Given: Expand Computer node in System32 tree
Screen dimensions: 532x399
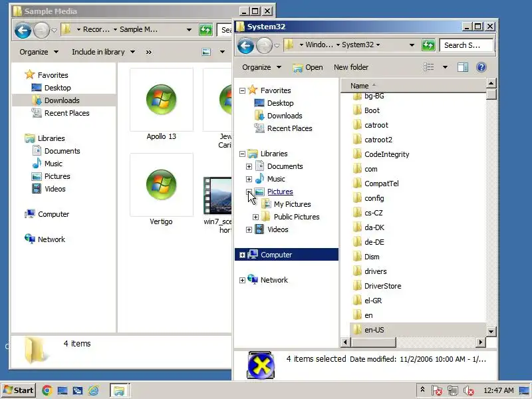Looking at the screenshot, I should coord(242,255).
